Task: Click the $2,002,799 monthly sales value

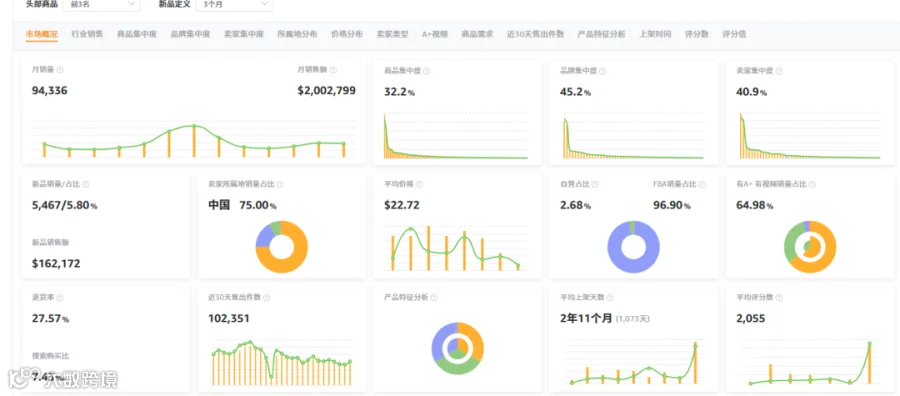Action: [x=327, y=90]
